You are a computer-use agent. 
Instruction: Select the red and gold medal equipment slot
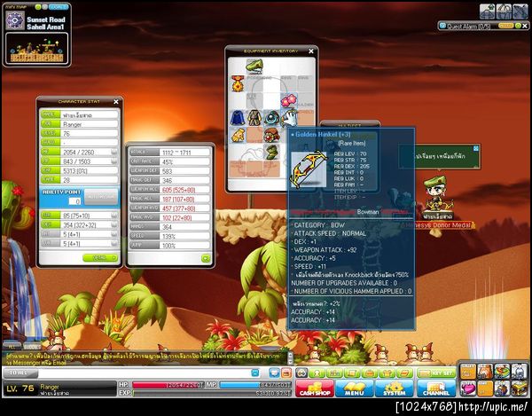coord(238,83)
